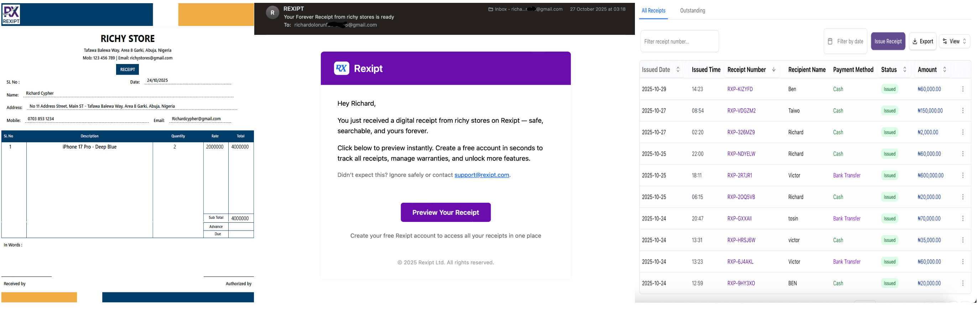
Task: Open receipt RXP-GXXAII link
Action: (739, 219)
